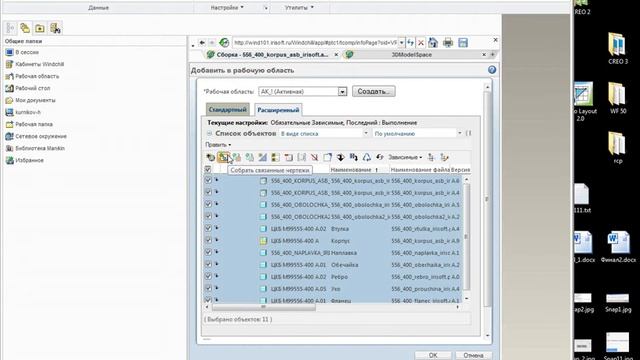Go back in the embedded browser

coord(202,42)
